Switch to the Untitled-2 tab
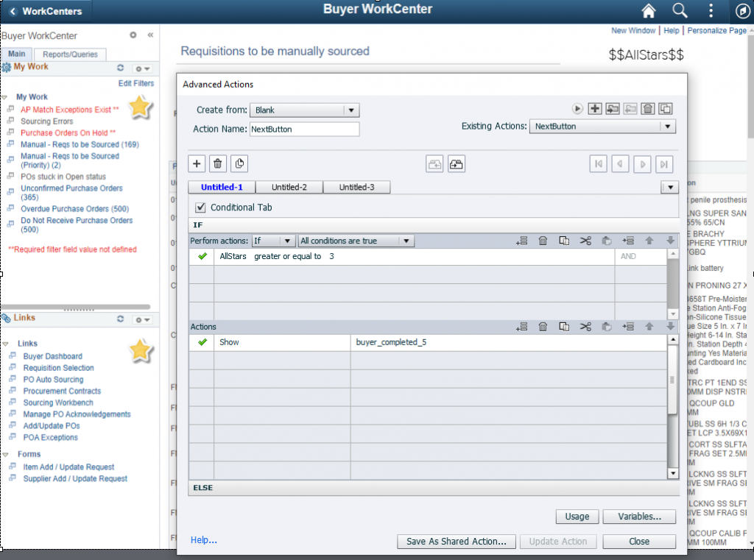The image size is (754, 560). (x=289, y=187)
